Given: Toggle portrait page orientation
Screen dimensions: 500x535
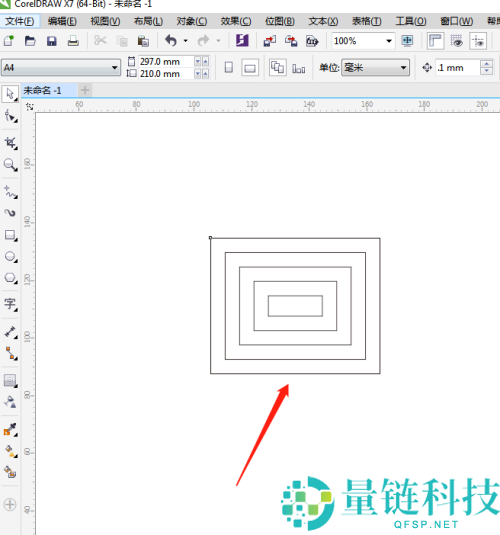Looking at the screenshot, I should tap(229, 68).
